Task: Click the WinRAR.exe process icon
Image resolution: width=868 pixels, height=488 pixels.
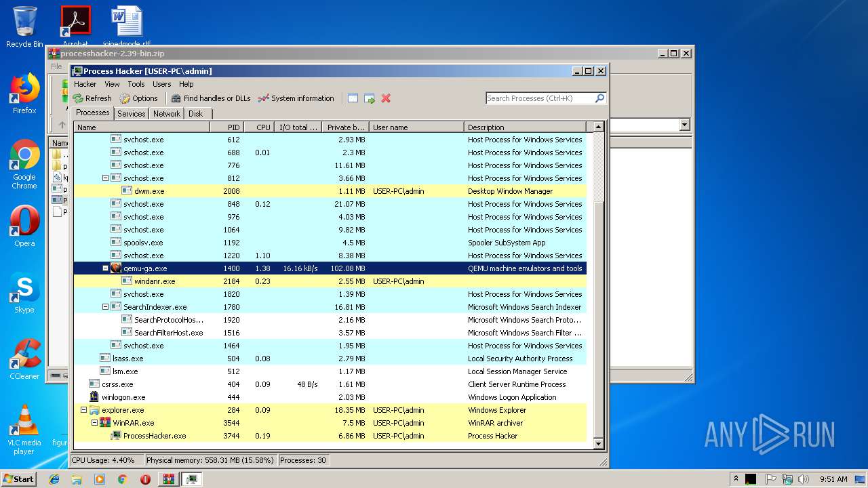Action: (x=105, y=423)
